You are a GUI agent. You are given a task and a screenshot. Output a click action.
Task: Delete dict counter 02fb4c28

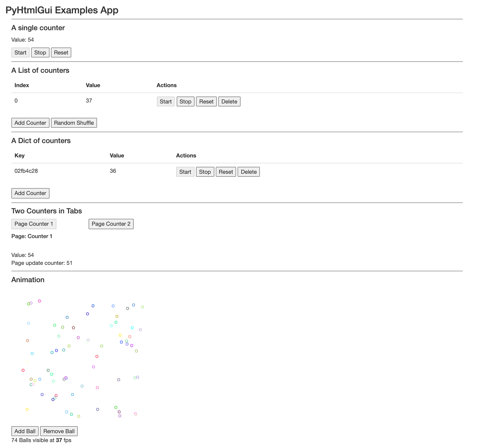click(x=248, y=172)
